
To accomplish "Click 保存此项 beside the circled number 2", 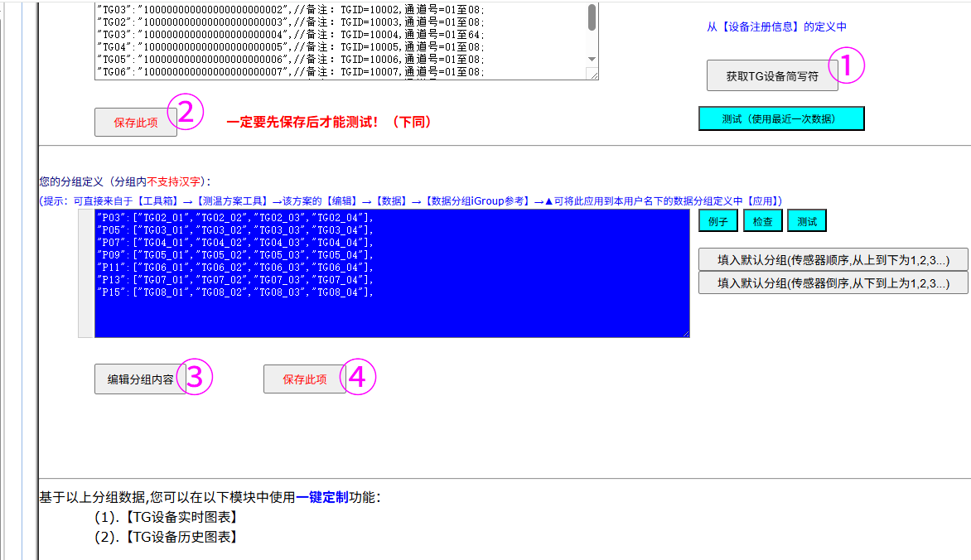I will coord(136,123).
